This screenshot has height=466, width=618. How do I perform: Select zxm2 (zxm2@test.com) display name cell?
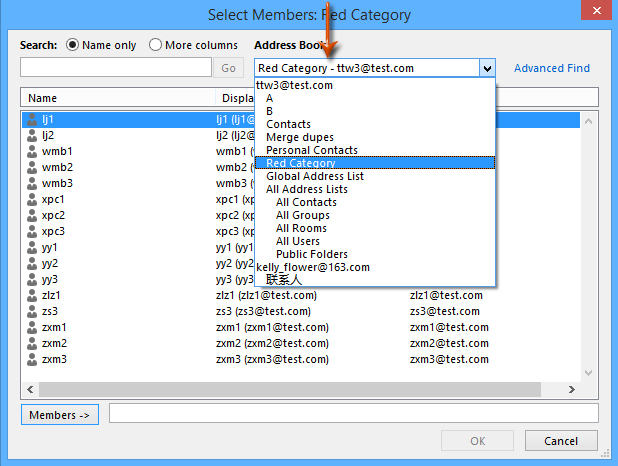click(272, 343)
